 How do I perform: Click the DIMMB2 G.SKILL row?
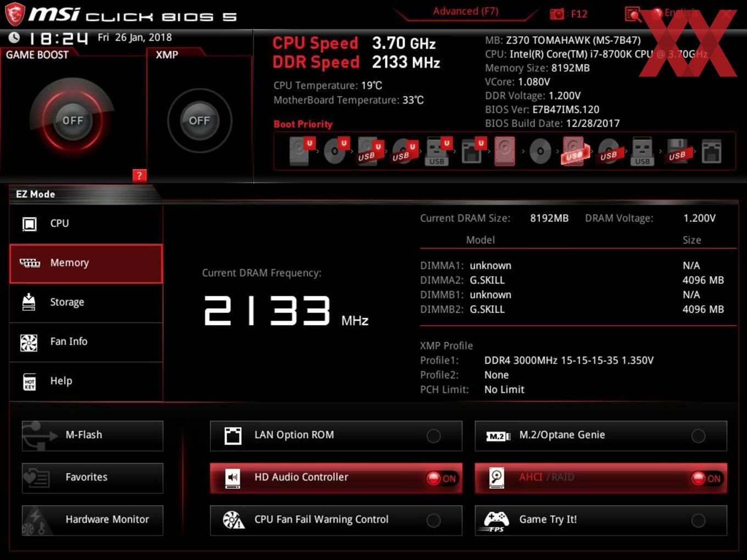point(572,309)
